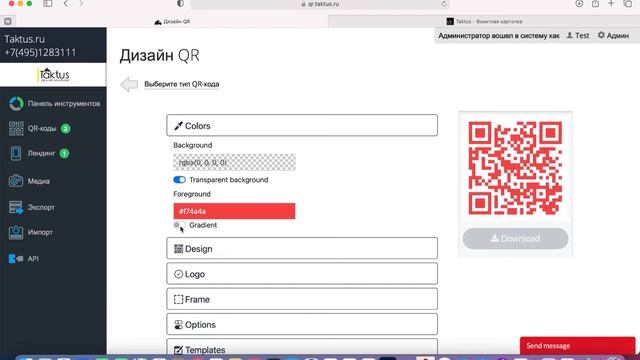Click the Taktus.ru sidebar title
The height and width of the screenshot is (360, 640).
(24, 39)
